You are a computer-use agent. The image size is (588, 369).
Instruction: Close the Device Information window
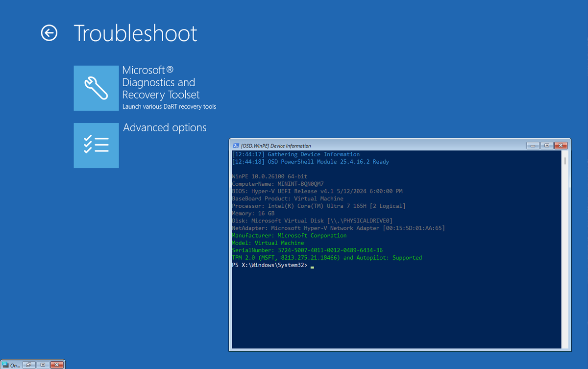[x=561, y=146]
